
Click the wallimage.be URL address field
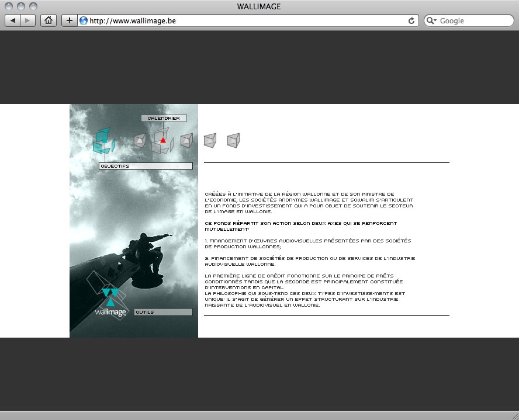(245, 20)
